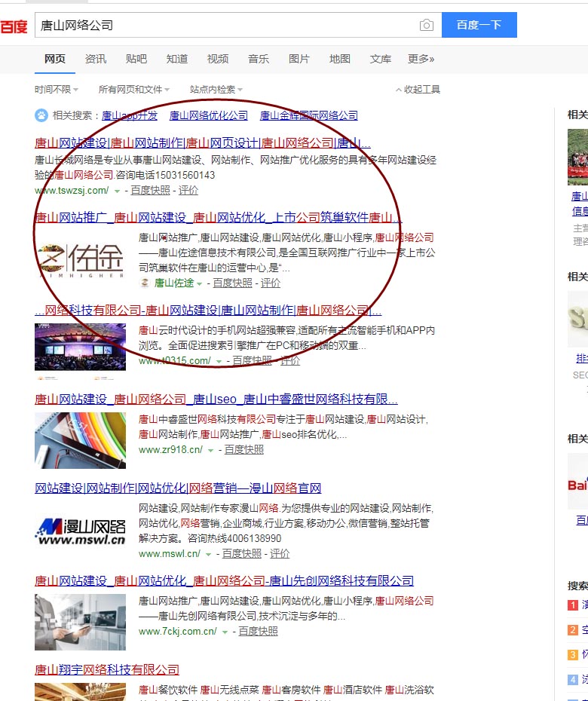Open the 漫山网络 logo thumbnail
Image resolution: width=588 pixels, height=701 pixels.
point(81,531)
